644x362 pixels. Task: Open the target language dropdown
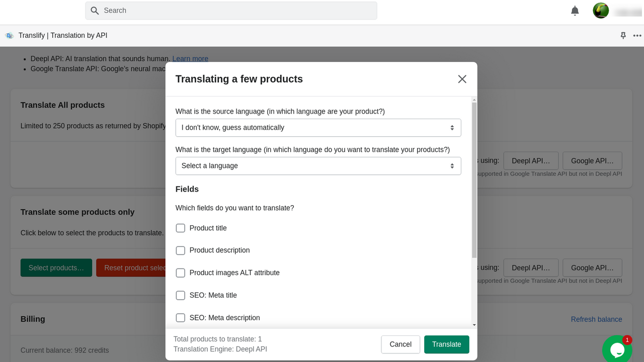pyautogui.click(x=318, y=166)
